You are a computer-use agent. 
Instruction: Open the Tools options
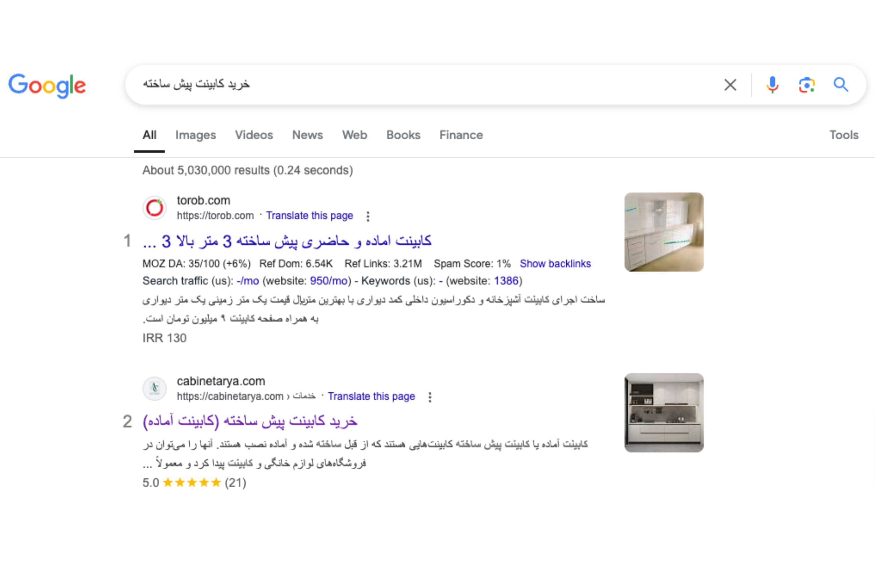point(843,135)
